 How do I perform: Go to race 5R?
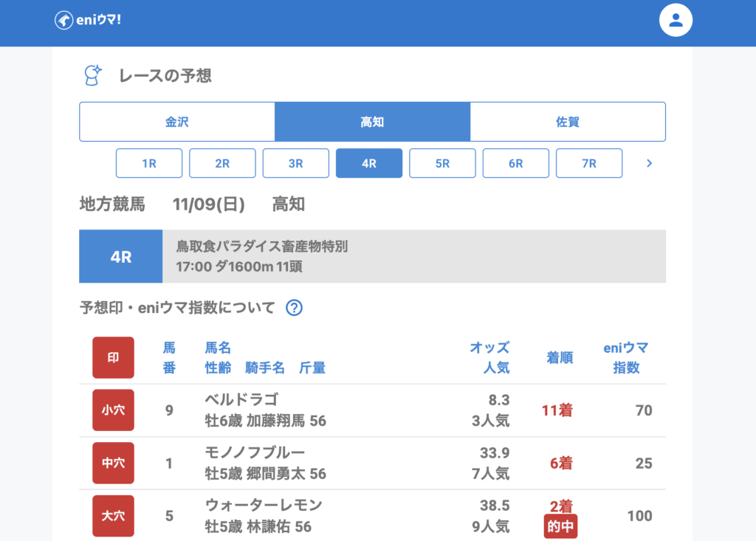pos(442,164)
